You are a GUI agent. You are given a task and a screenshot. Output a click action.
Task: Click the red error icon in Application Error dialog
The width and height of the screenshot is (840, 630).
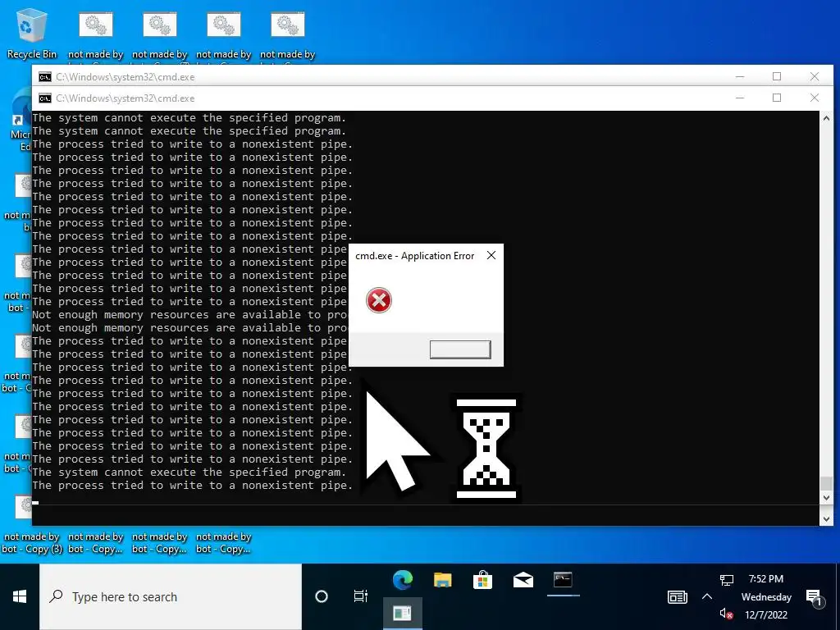(379, 300)
